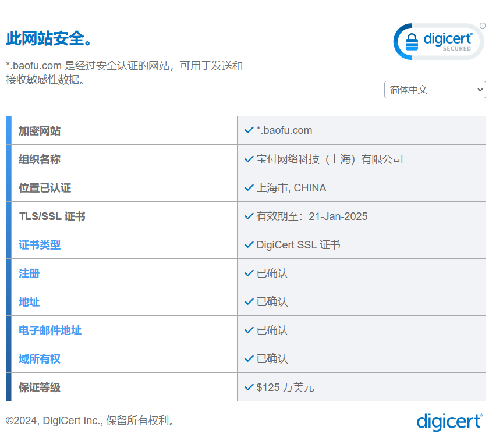Screen dimensions: 503x448
Task: Click the checkmark beside 上海市, CHINA
Action: (249, 187)
